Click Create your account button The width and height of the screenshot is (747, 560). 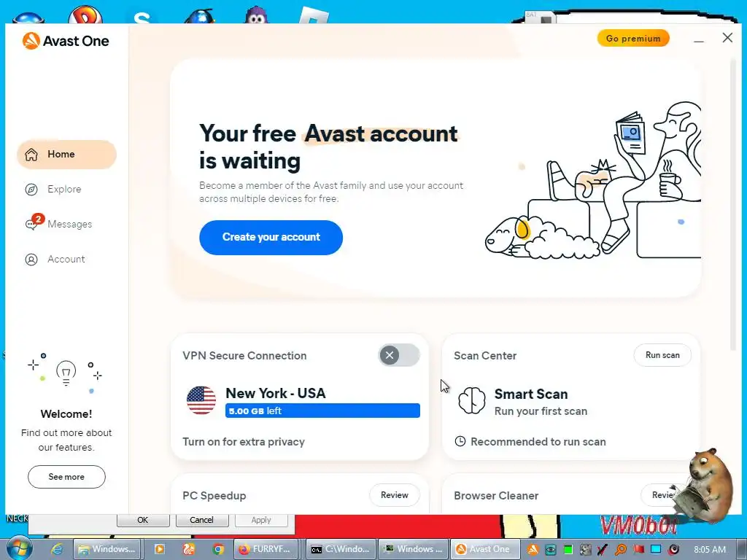[x=271, y=237]
